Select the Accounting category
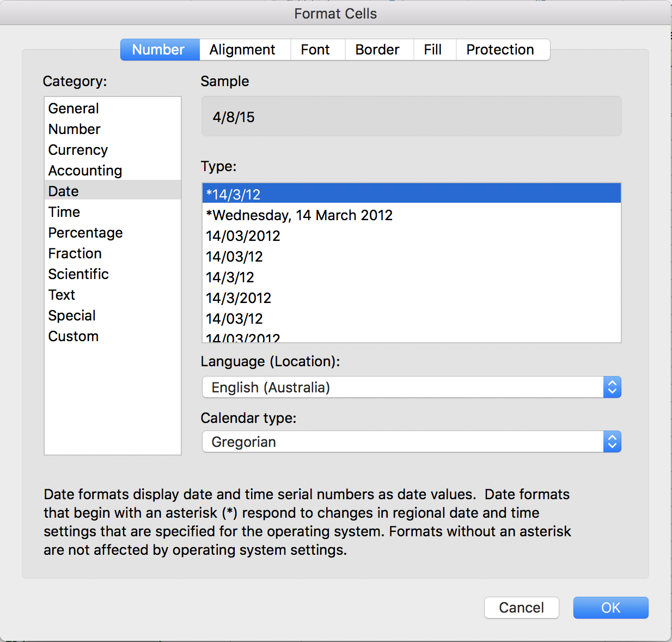Screen dimensions: 672x642 click(85, 171)
